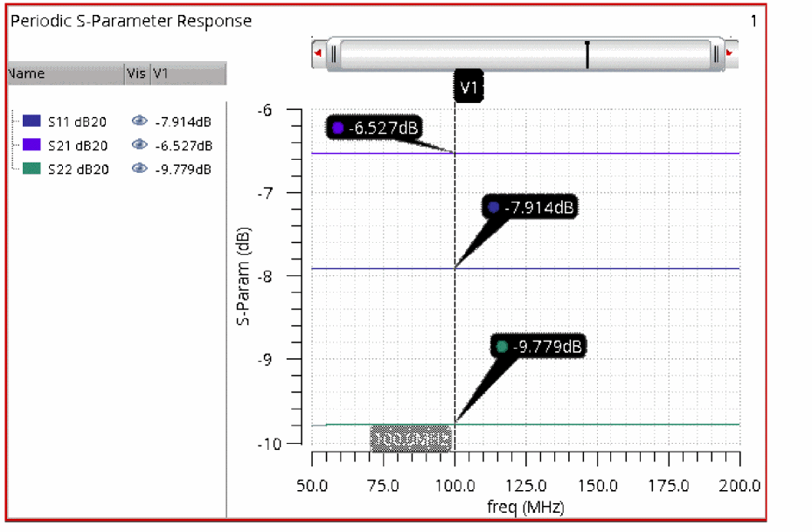Click the 125.0 x-axis tick label
Screen dimensions: 812x532
(525, 486)
